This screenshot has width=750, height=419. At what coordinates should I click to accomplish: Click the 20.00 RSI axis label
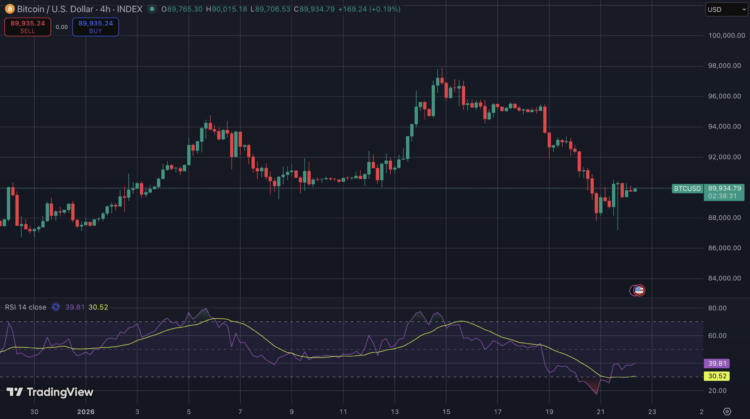tap(717, 391)
